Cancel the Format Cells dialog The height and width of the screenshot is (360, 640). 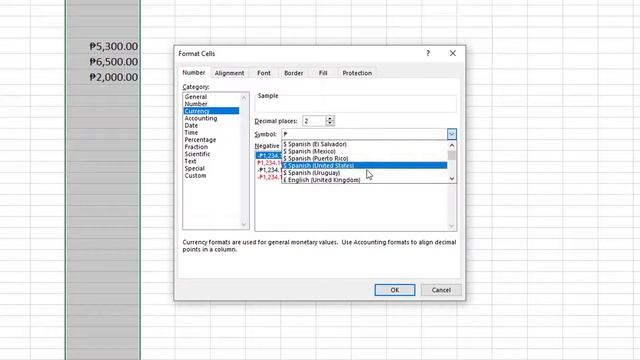[x=441, y=290]
